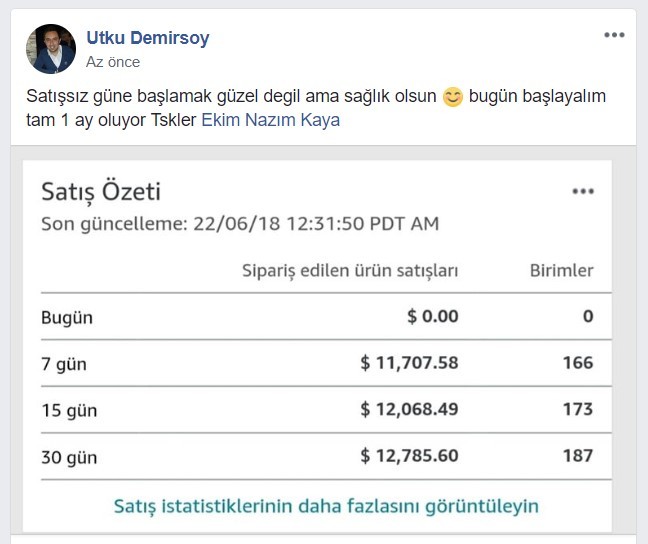The height and width of the screenshot is (544, 648).
Task: Click the Az önce timestamp
Action: (x=113, y=62)
